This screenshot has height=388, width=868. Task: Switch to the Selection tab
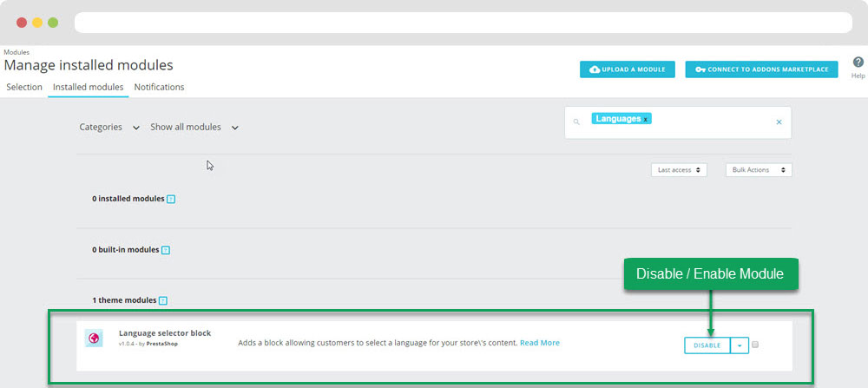click(24, 87)
